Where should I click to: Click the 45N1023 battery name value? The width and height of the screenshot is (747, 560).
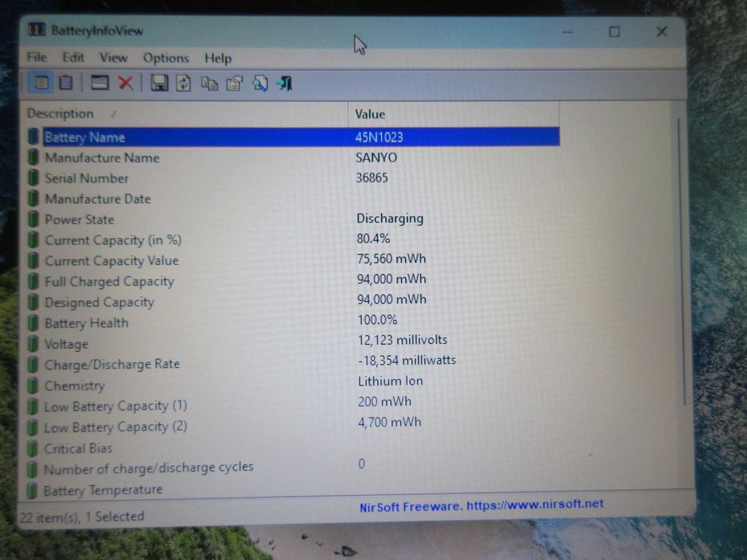tap(380, 137)
